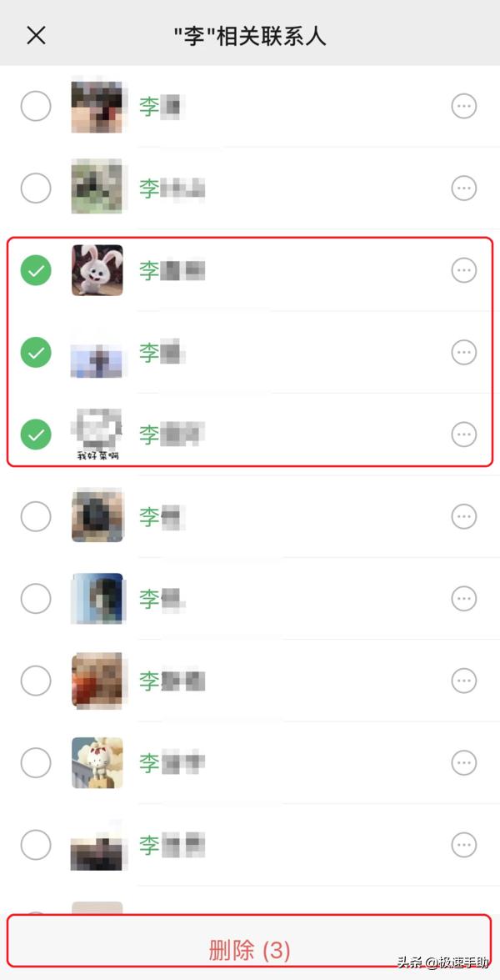Open more options for the first contact
500x980 pixels.
tap(464, 106)
